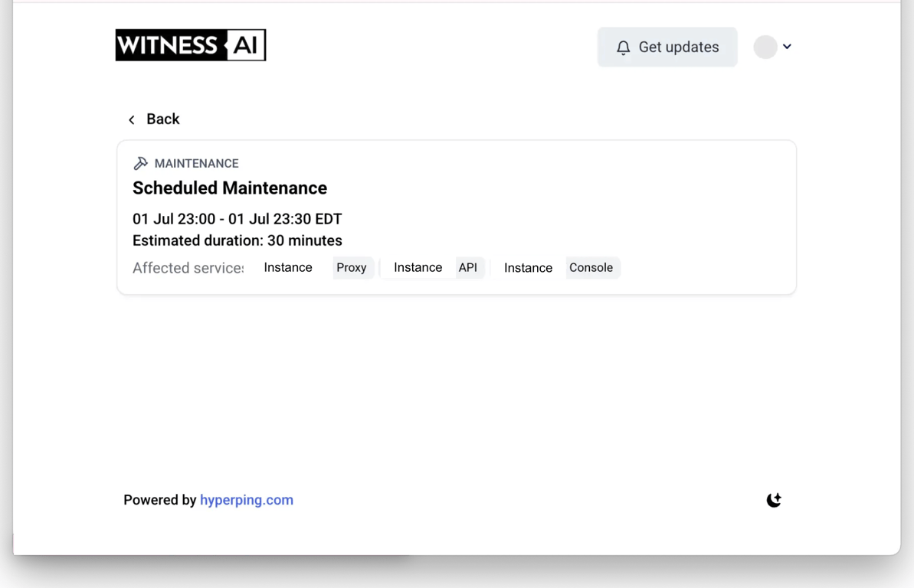Click the 01 Jul 23:00 time range
The width and height of the screenshot is (914, 588).
click(237, 219)
